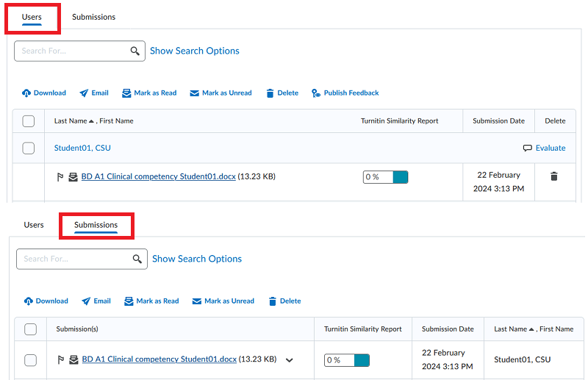Click Email icon in the Submissions view toolbar
This screenshot has width=588, height=380.
[x=87, y=301]
